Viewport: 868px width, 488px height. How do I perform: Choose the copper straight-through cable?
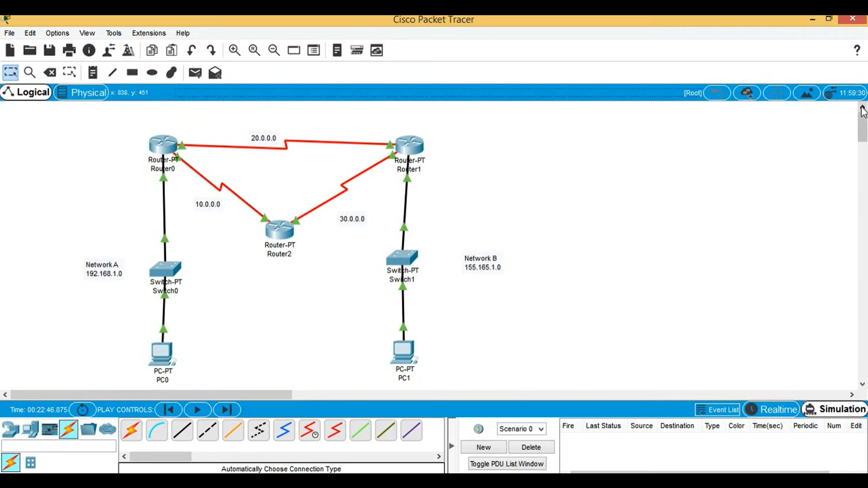pyautogui.click(x=182, y=431)
